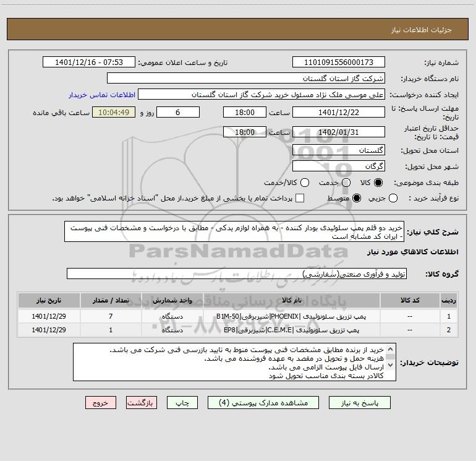Click row number 1 cell

coord(449,316)
